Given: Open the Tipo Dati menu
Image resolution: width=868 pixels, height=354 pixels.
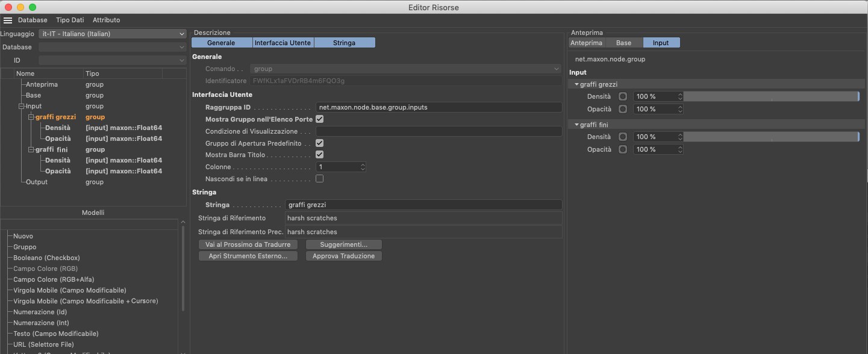Looking at the screenshot, I should click(x=70, y=20).
